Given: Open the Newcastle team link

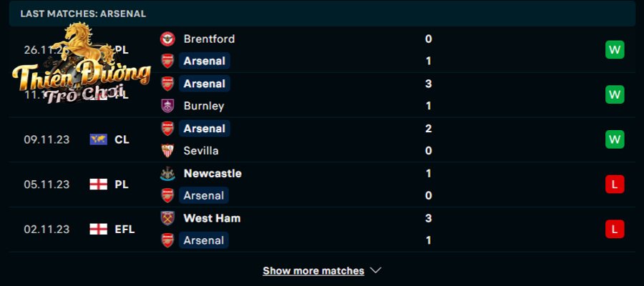Looking at the screenshot, I should click(213, 174).
